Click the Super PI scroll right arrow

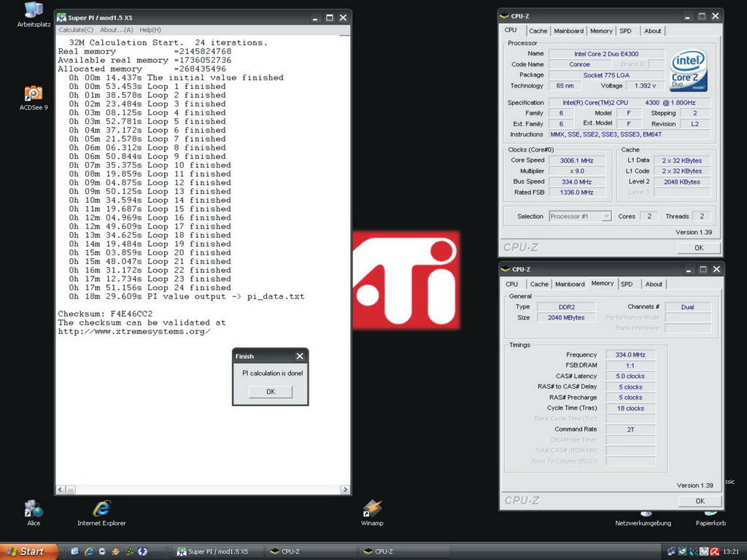point(345,489)
